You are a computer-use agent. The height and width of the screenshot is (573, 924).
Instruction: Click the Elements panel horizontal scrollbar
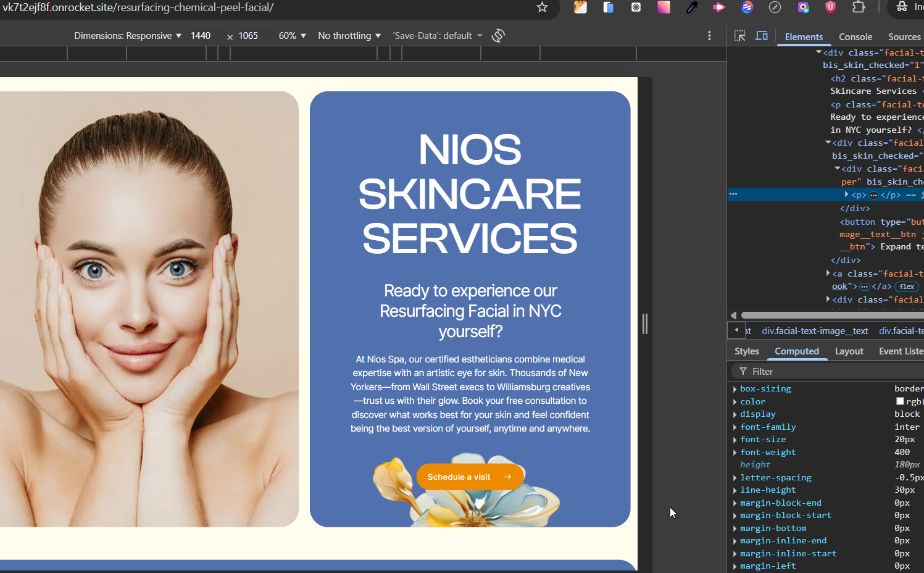coord(832,315)
